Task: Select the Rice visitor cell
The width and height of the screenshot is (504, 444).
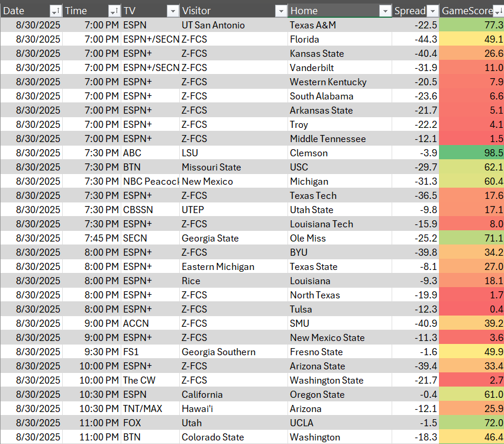Action: click(x=234, y=281)
